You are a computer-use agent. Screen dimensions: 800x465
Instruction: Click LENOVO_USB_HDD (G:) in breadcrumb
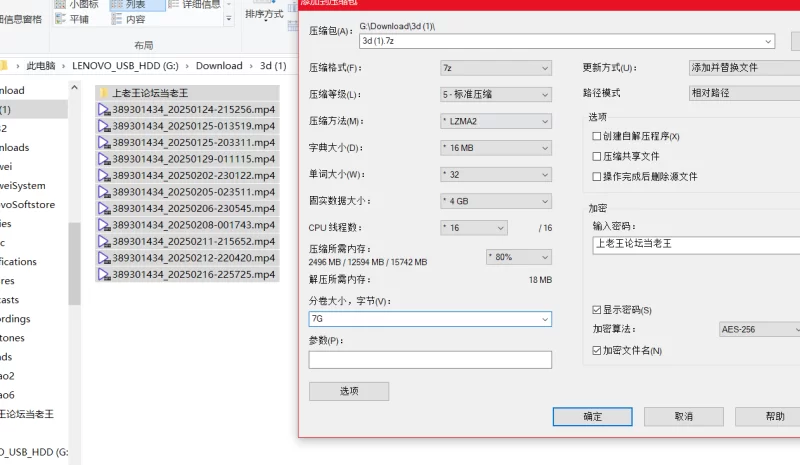(x=126, y=66)
